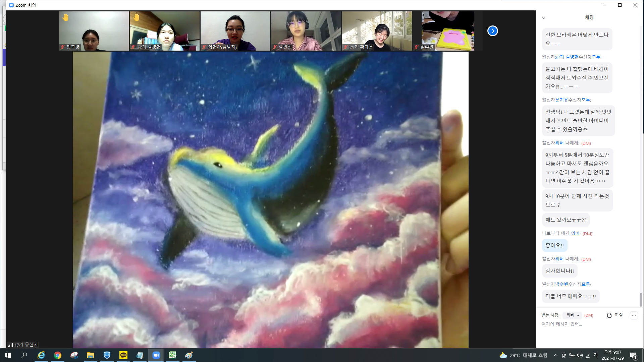Open the Snipping Tool from the taskbar
This screenshot has height=362, width=644.
pyautogui.click(x=74, y=355)
